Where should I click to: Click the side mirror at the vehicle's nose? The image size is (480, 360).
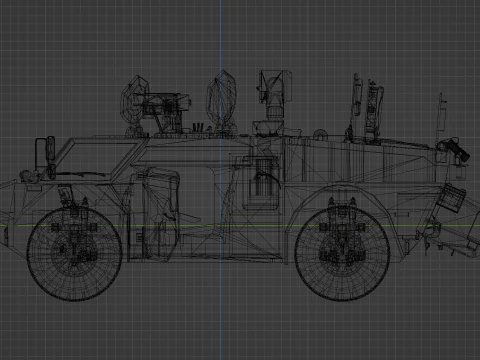45,153
